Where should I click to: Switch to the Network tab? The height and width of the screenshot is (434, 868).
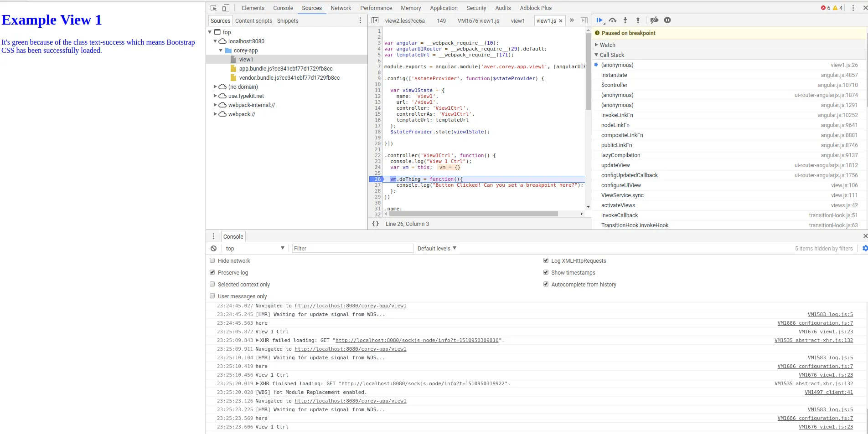coord(341,8)
